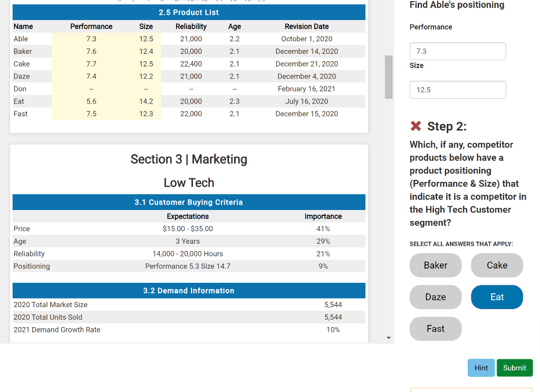
Task: Click the Section 3 Marketing heading
Action: (x=189, y=159)
